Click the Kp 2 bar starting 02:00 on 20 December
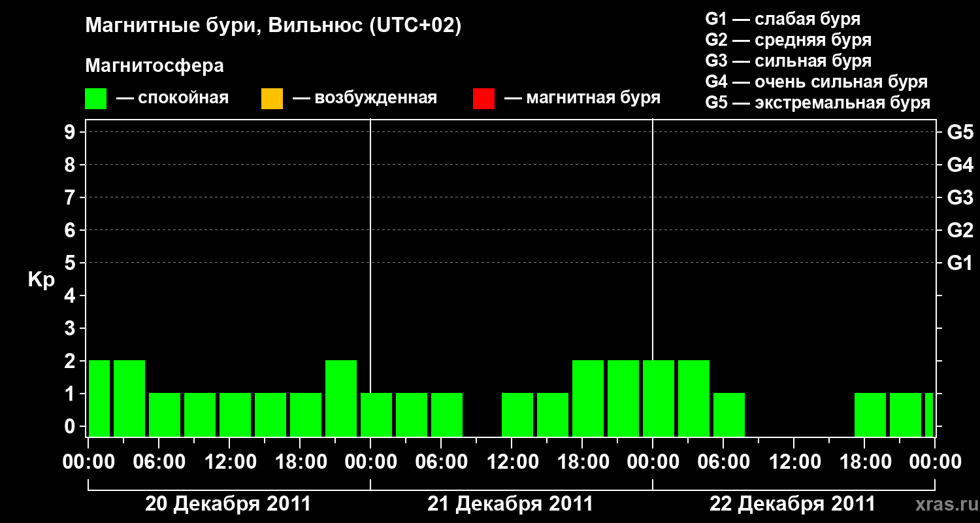The height and width of the screenshot is (523, 980). pos(129,398)
